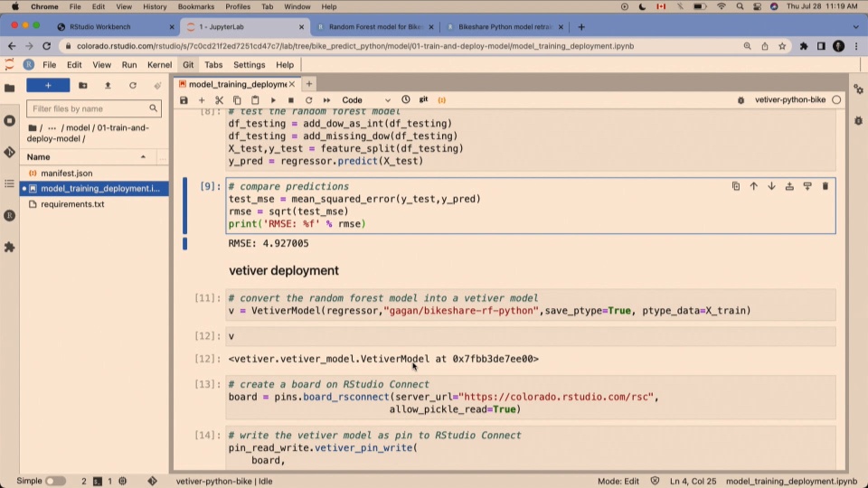Viewport: 868px width, 488px height.
Task: Open the Kernel menu
Action: (x=159, y=65)
